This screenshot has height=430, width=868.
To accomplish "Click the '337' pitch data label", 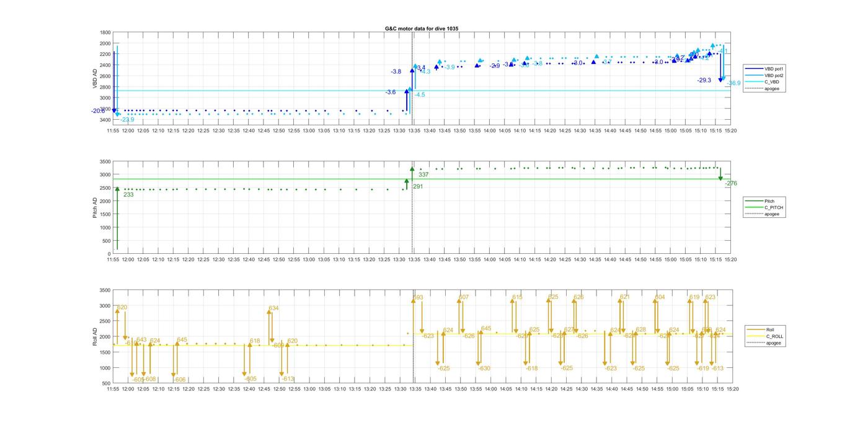I will click(x=423, y=175).
